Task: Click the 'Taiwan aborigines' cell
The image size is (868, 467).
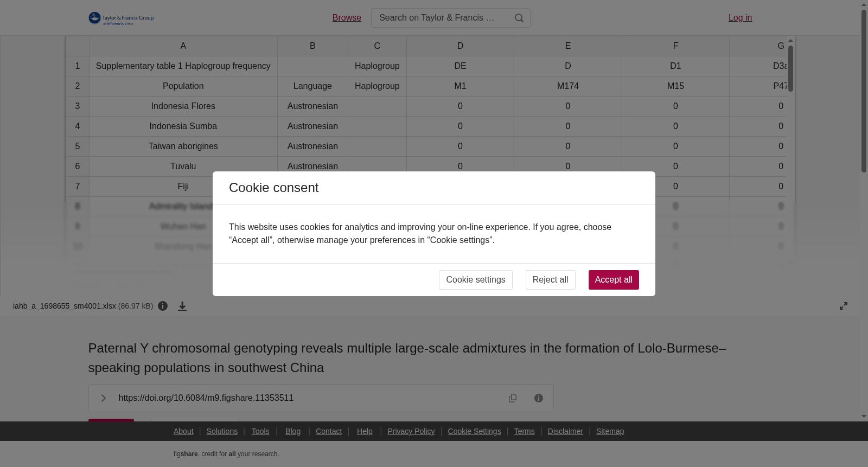Action: click(x=183, y=146)
